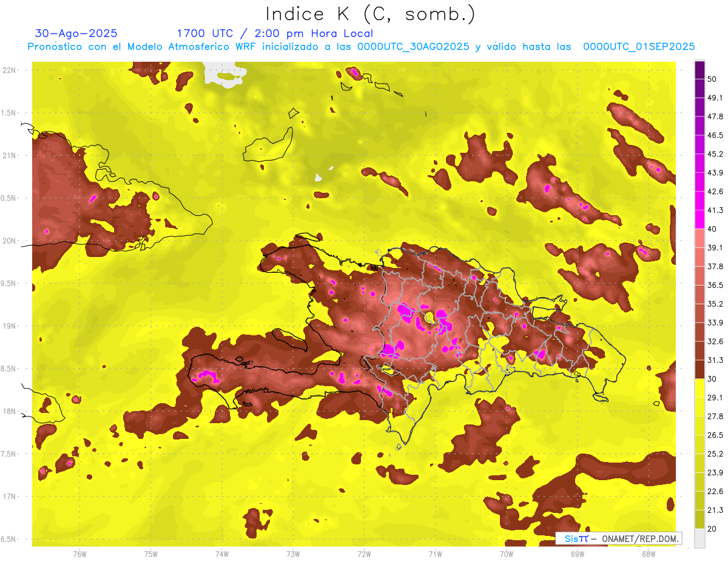
Task: Click the dark purple swatch above the 50 label
Action: [x=699, y=70]
